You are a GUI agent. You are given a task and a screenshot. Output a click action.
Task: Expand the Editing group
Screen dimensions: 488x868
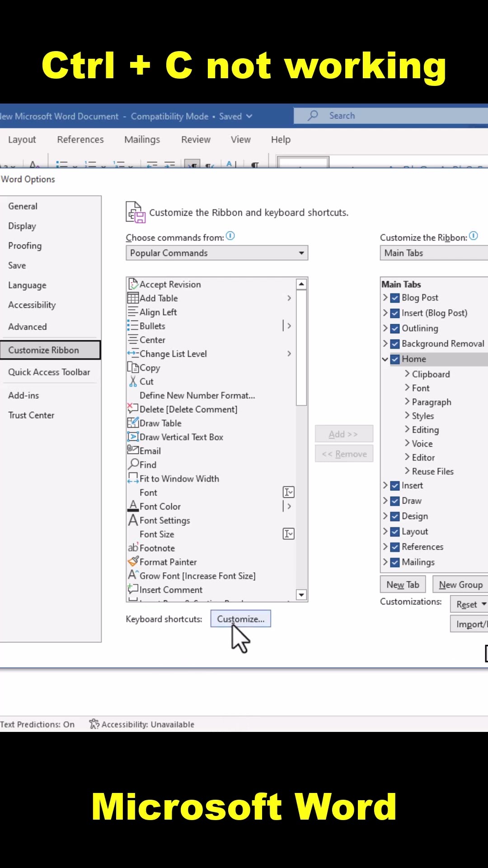pos(407,429)
